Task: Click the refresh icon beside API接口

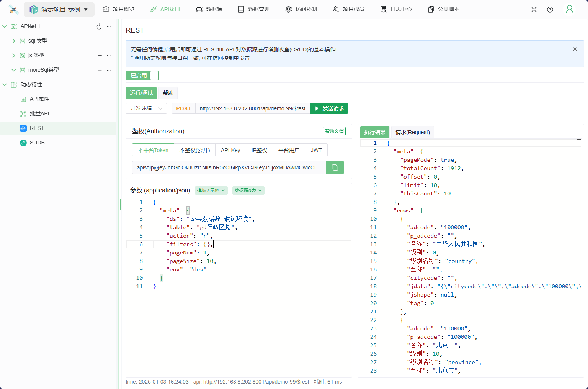Action: click(x=99, y=26)
